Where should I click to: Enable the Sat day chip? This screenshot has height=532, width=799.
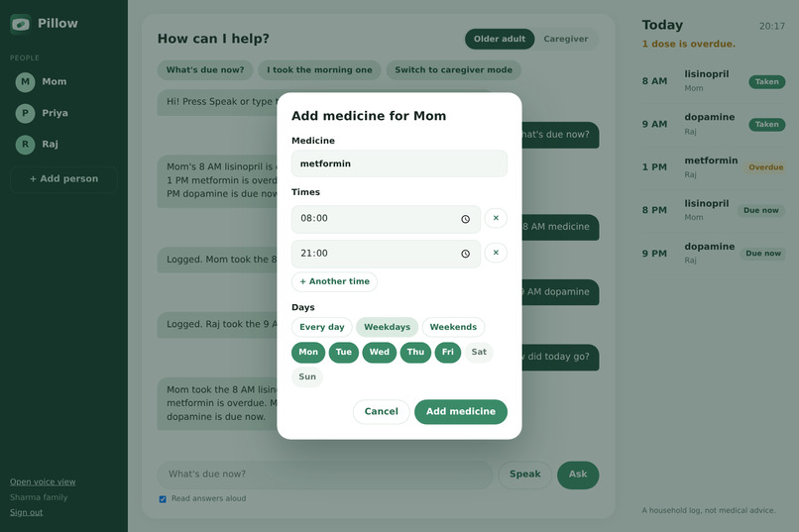[479, 353]
